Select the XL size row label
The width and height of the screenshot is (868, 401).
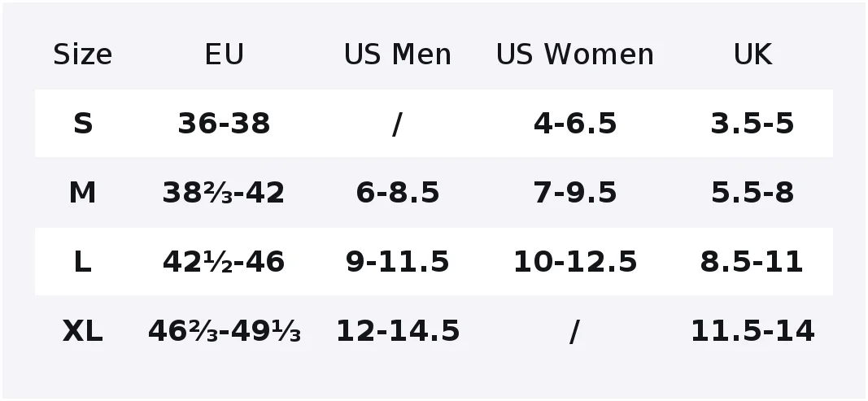(82, 331)
